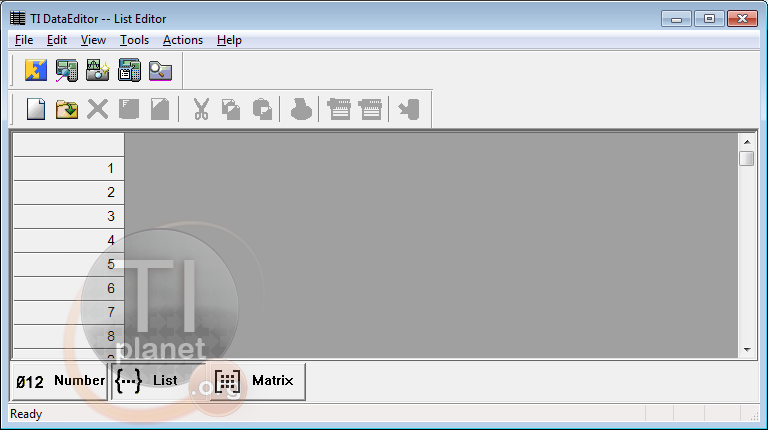Click the empty top-left header cell

point(69,144)
